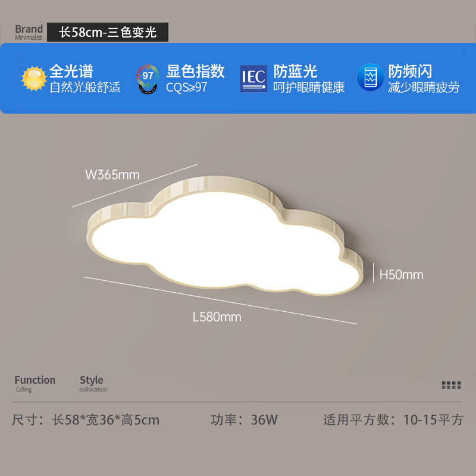
Task: Click the Function Ceiling label
Action: pyautogui.click(x=35, y=383)
